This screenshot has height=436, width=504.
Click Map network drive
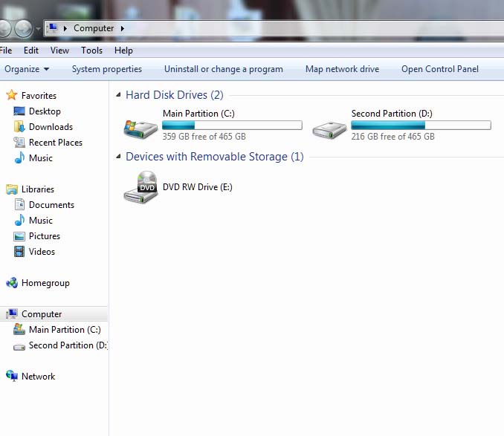[342, 69]
